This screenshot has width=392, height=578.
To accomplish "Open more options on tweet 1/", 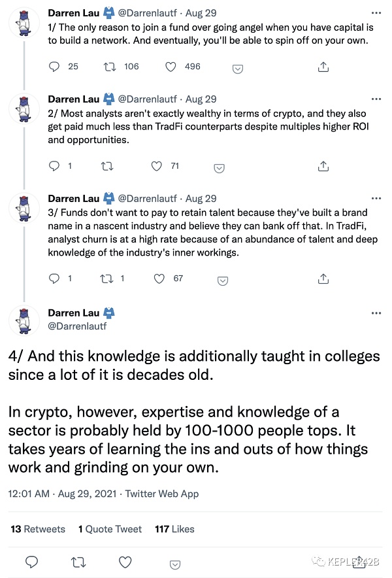I will [376, 12].
